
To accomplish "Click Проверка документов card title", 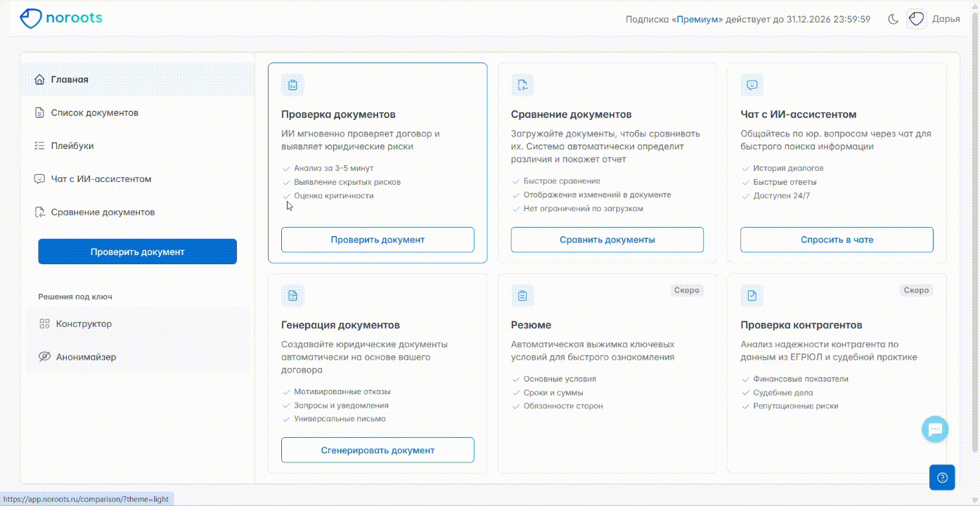I will [x=338, y=115].
